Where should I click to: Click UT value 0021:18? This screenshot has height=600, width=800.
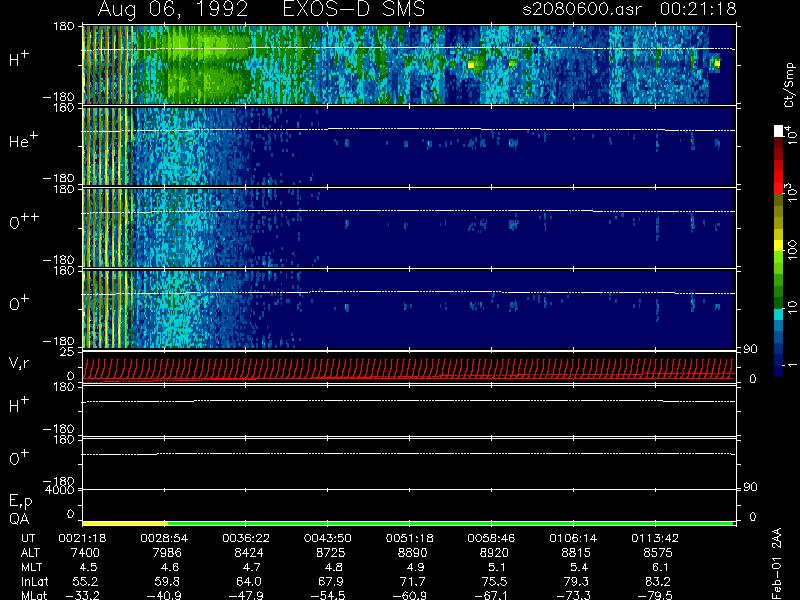tap(82, 538)
